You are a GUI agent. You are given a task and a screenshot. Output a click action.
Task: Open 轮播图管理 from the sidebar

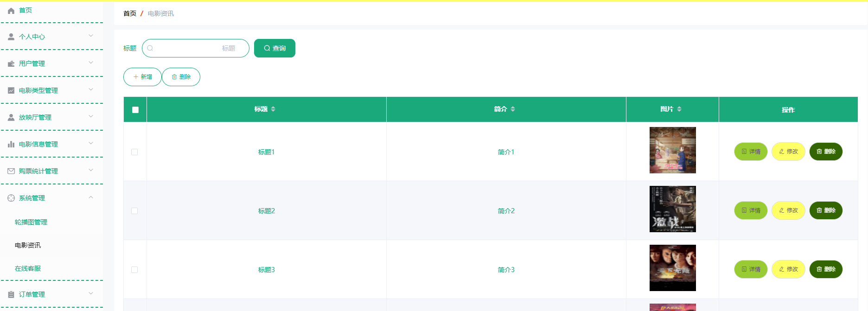tap(31, 222)
